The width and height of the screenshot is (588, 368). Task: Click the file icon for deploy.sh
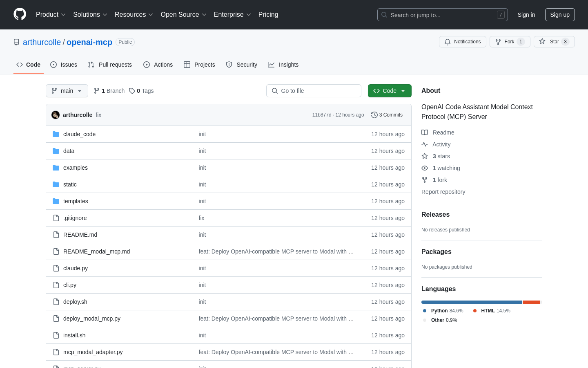[x=56, y=302]
